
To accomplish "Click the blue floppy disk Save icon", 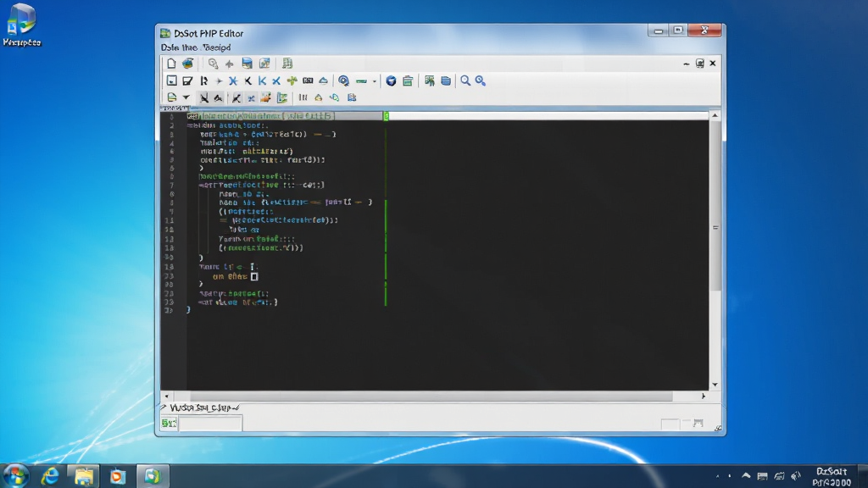I will pos(247,64).
